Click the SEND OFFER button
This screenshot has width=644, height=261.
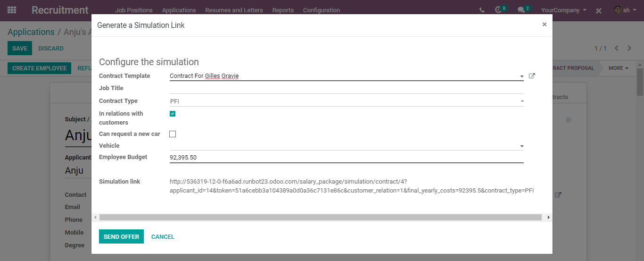pyautogui.click(x=121, y=236)
